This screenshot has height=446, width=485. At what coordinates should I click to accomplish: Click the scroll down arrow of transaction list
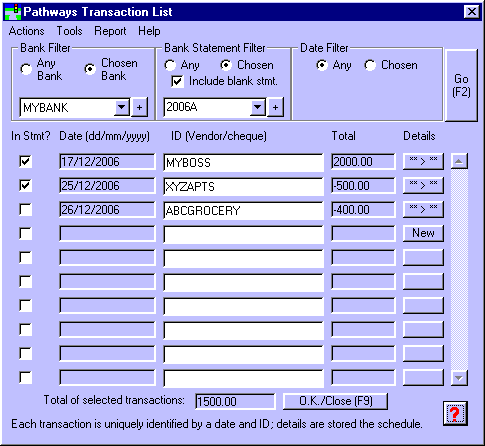(459, 378)
